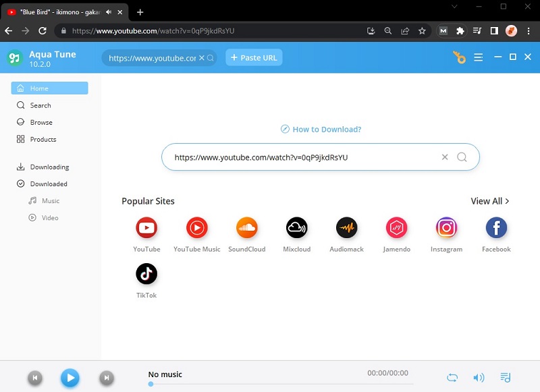The image size is (540, 392).
Task: Open the player playlist queue icon
Action: coord(505,378)
